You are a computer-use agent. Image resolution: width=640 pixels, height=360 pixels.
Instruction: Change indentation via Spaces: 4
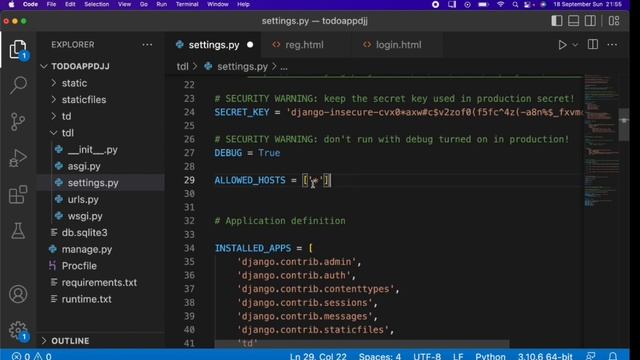pos(380,356)
